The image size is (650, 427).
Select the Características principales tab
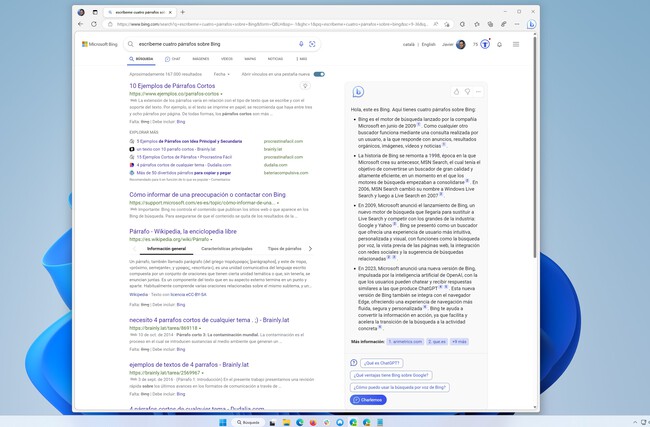[227, 248]
